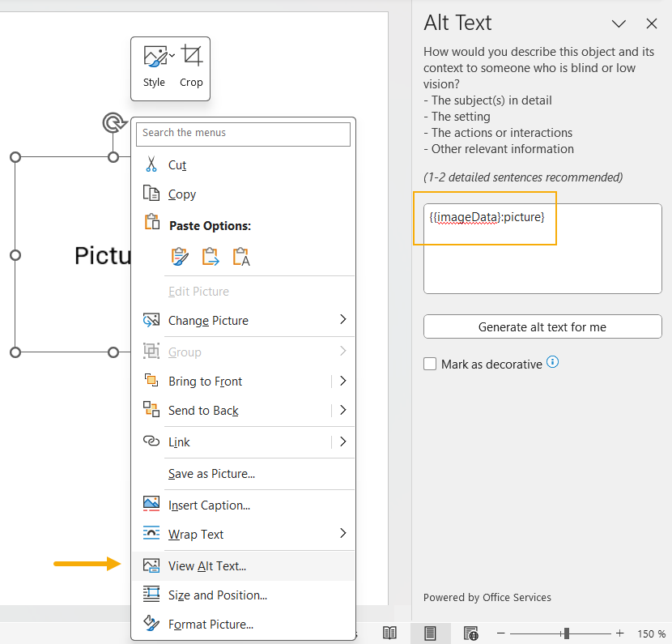The image size is (672, 644).
Task: Click the Paste Options clipboard icon
Action: pyautogui.click(x=152, y=222)
